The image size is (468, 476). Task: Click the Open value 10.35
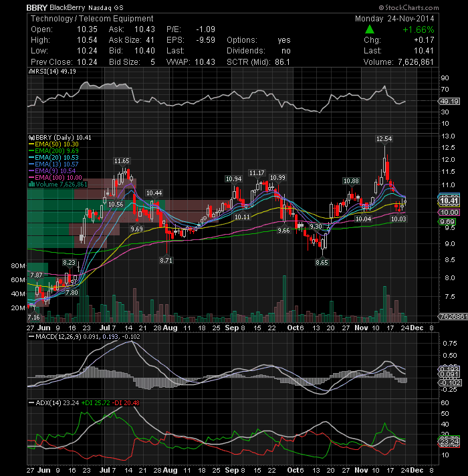87,29
